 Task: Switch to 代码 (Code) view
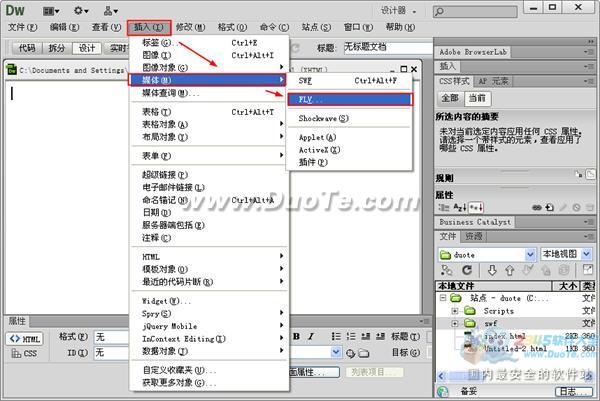pos(27,48)
